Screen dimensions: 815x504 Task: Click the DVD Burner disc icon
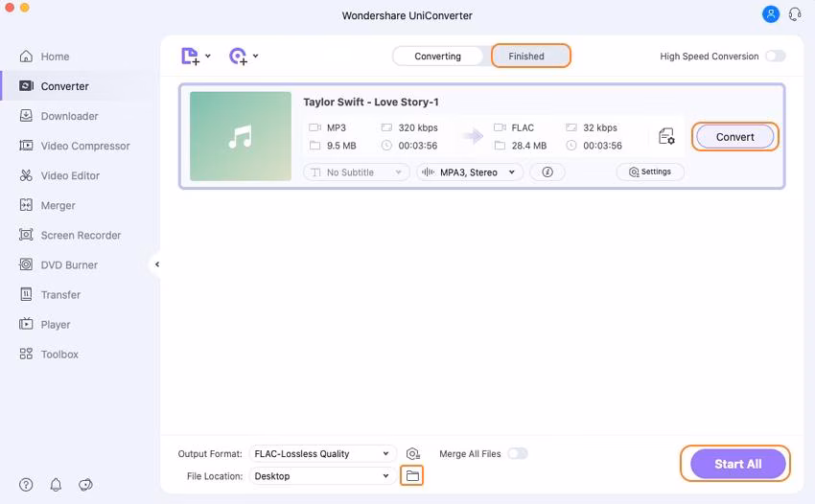26,264
